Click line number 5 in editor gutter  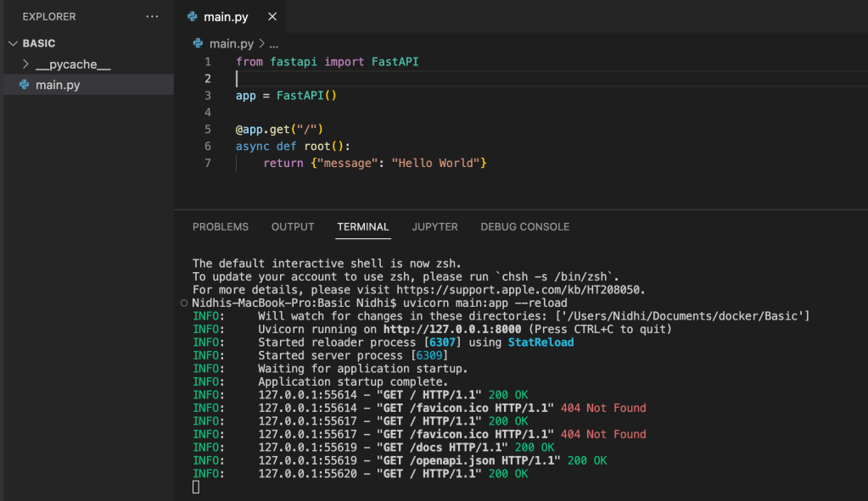click(x=208, y=130)
